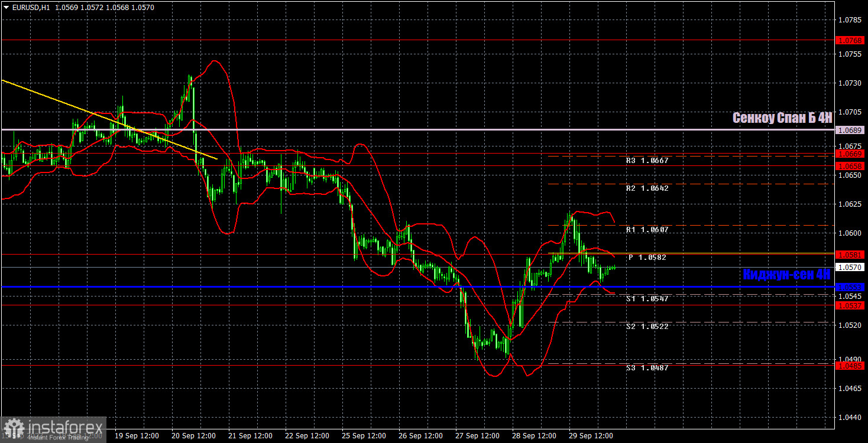Click the R2 1.0642 pivot label

pos(647,188)
